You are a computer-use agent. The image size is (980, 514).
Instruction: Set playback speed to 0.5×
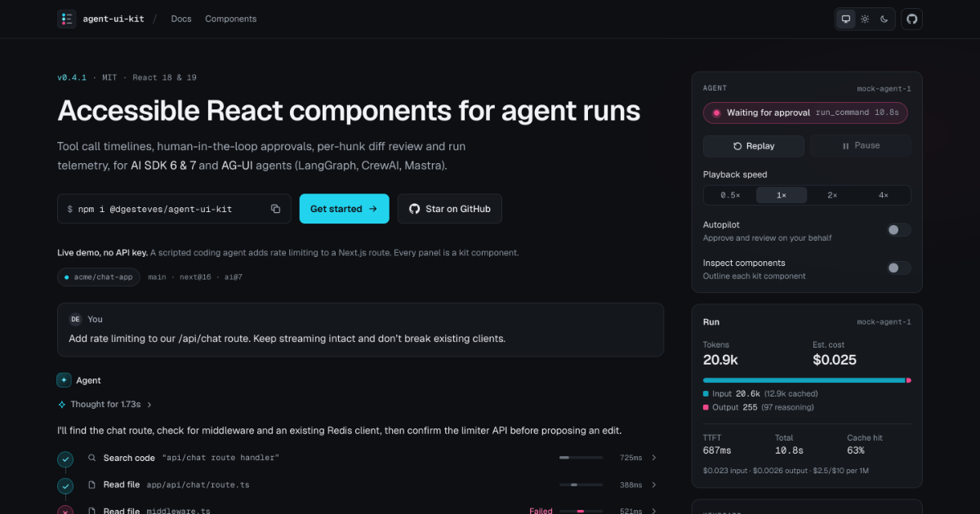point(730,195)
